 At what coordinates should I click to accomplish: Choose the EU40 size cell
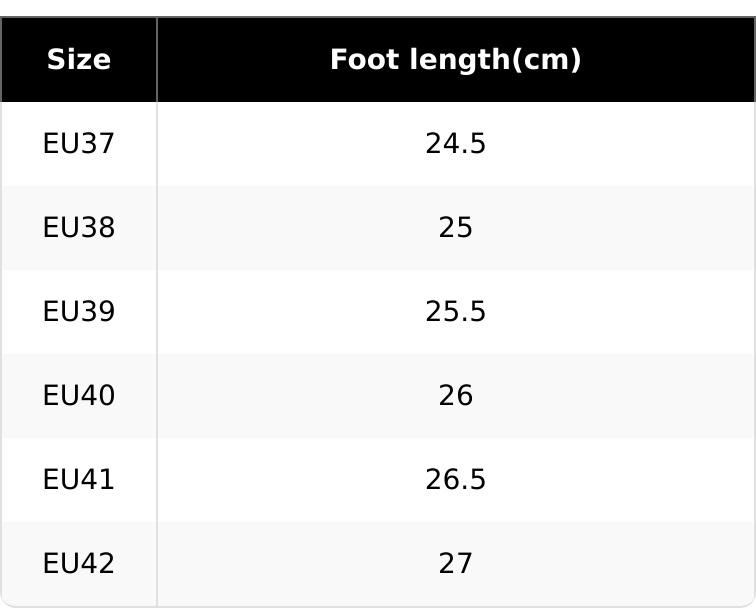(x=78, y=396)
